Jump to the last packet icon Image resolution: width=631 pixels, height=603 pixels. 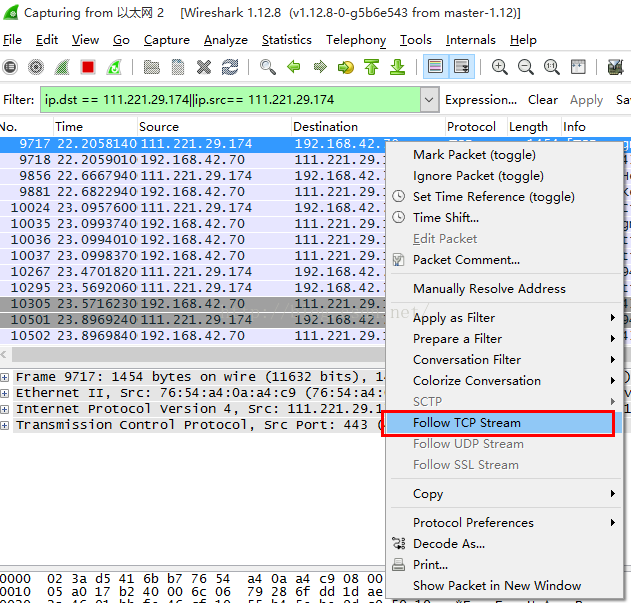pos(398,67)
